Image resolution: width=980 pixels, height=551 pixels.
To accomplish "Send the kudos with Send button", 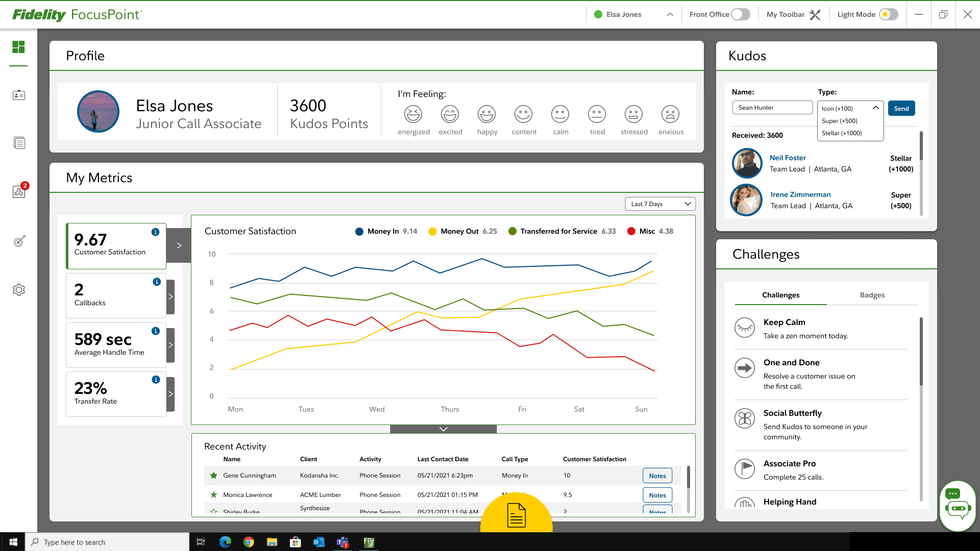I will pyautogui.click(x=901, y=108).
